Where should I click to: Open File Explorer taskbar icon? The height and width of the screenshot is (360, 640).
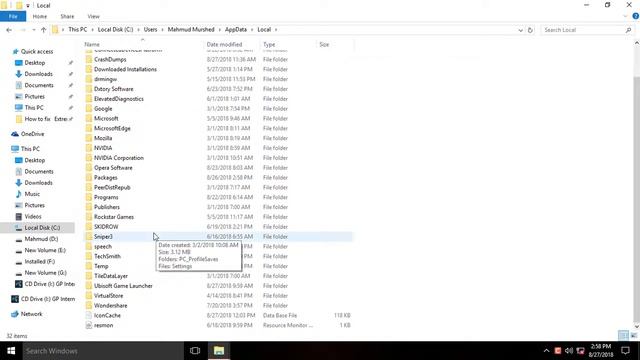[x=219, y=351]
